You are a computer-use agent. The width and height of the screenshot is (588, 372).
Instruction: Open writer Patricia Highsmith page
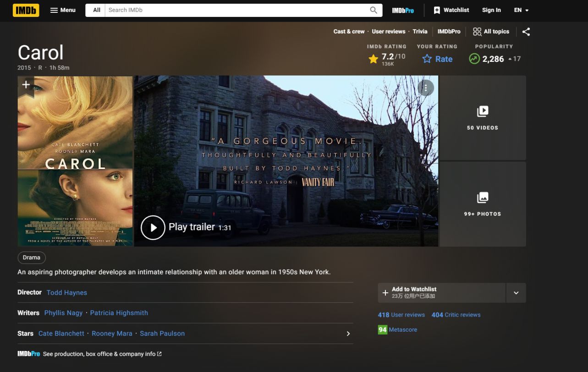[119, 313]
